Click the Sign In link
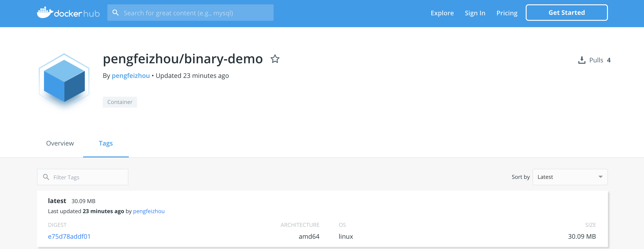This screenshot has height=249, width=644. tap(475, 13)
